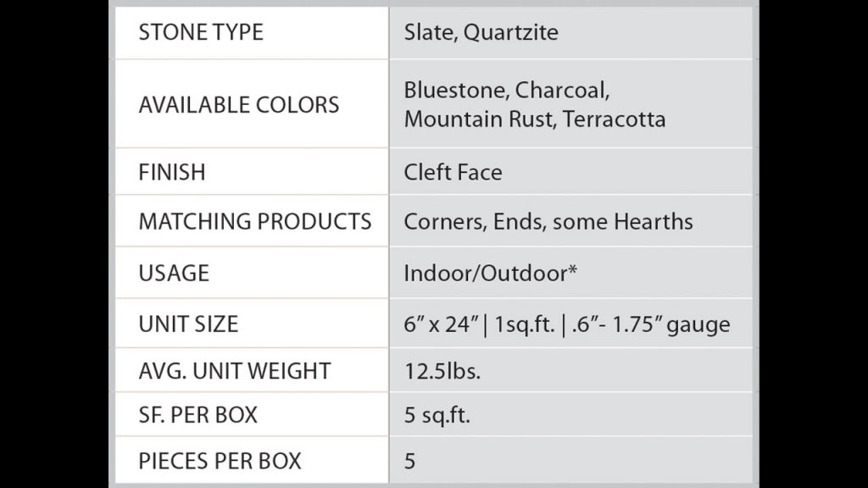This screenshot has width=868, height=488.
Task: Select the Slate, Quartzite value cell
Action: (x=481, y=32)
